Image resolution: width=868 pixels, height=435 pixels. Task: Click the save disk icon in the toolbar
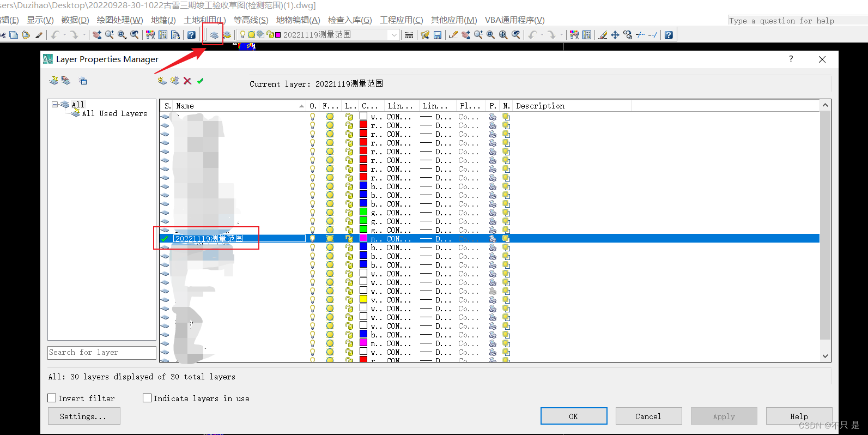pyautogui.click(x=438, y=35)
